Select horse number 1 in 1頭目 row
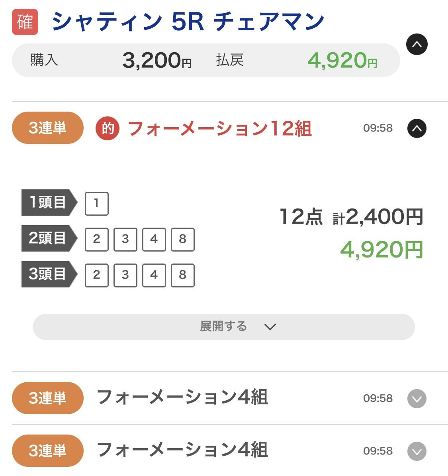The width and height of the screenshot is (448, 476). click(97, 203)
